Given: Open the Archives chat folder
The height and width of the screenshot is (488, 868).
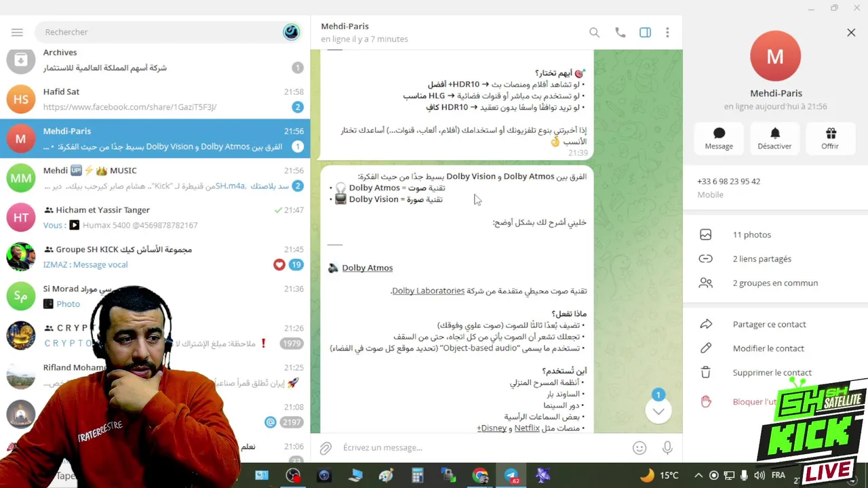Looking at the screenshot, I should [155, 60].
